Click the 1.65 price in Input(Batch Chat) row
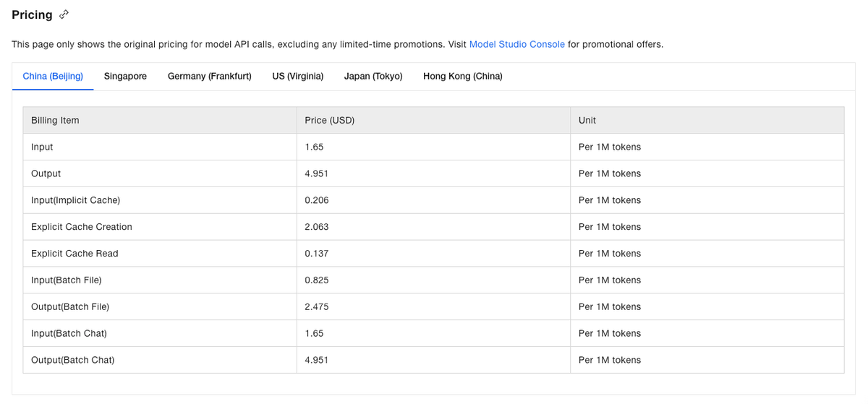 coord(315,333)
